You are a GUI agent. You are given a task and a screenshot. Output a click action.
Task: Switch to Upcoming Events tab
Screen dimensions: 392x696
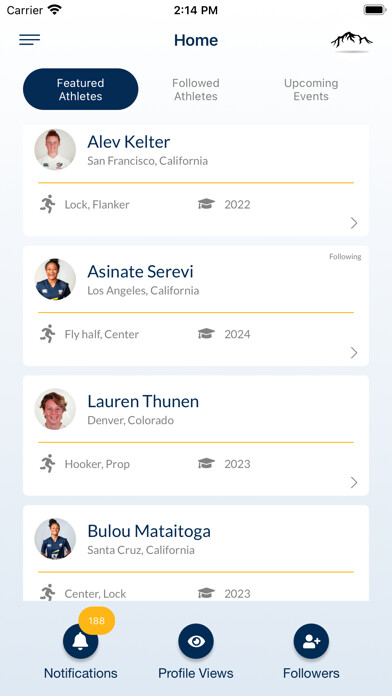[x=311, y=89]
